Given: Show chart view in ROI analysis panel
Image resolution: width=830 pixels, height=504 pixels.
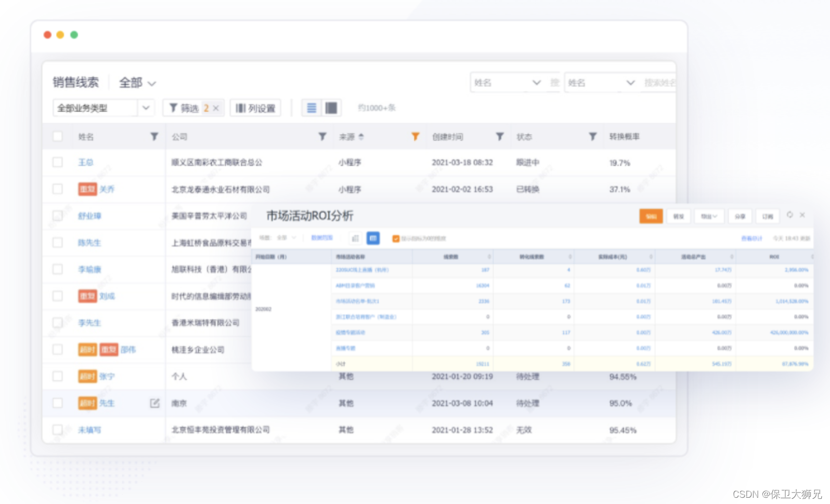Looking at the screenshot, I should 355,238.
